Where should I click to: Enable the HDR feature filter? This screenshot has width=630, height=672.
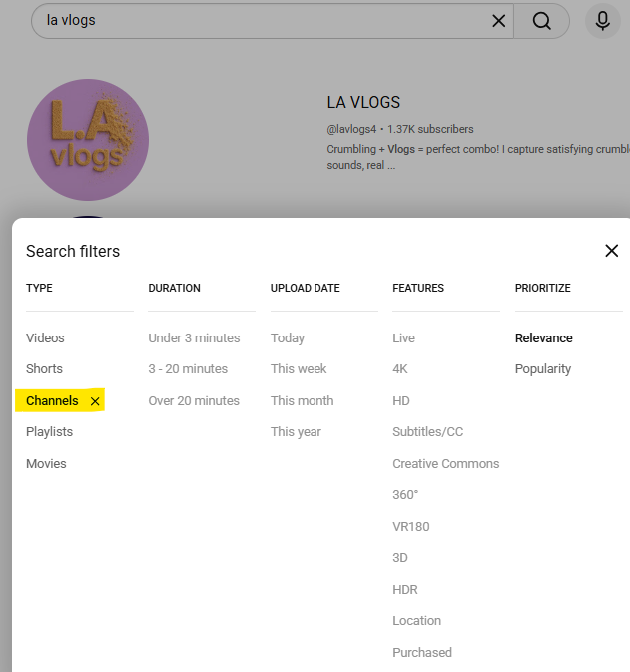coord(405,590)
